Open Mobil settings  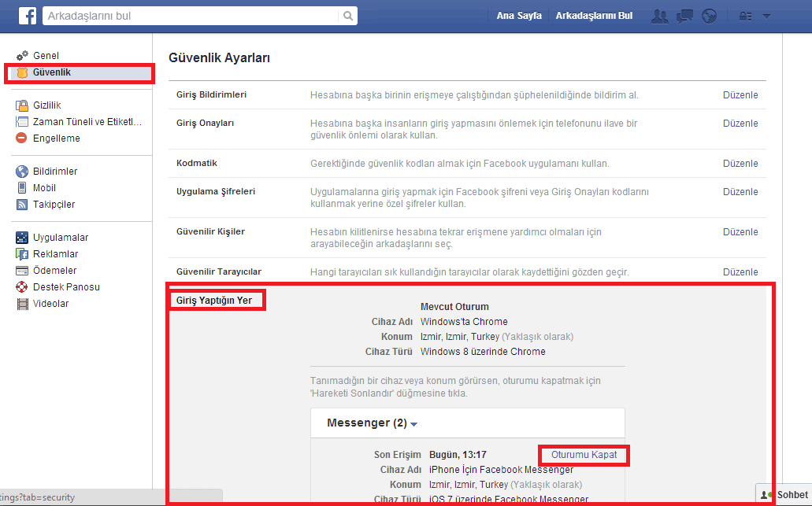(x=45, y=188)
